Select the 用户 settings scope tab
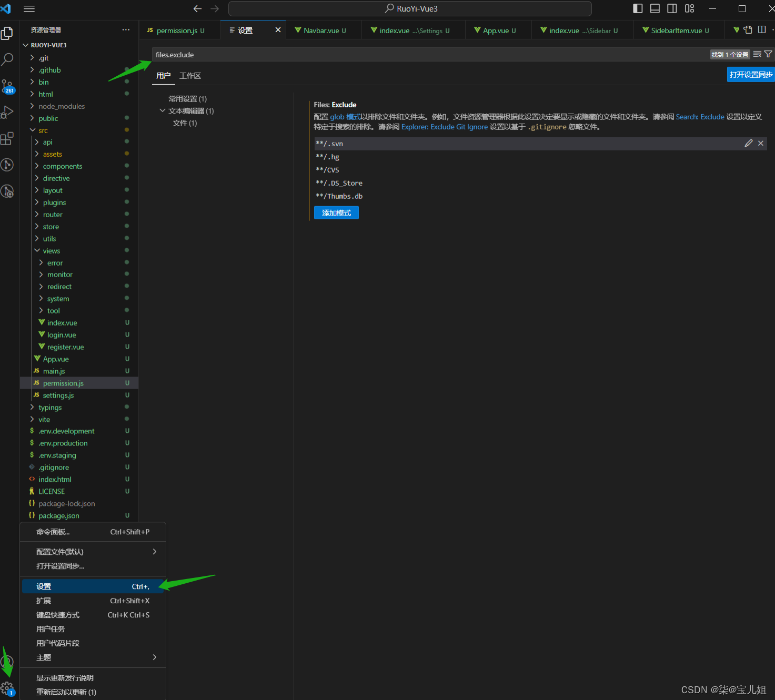The height and width of the screenshot is (700, 775). [x=164, y=76]
